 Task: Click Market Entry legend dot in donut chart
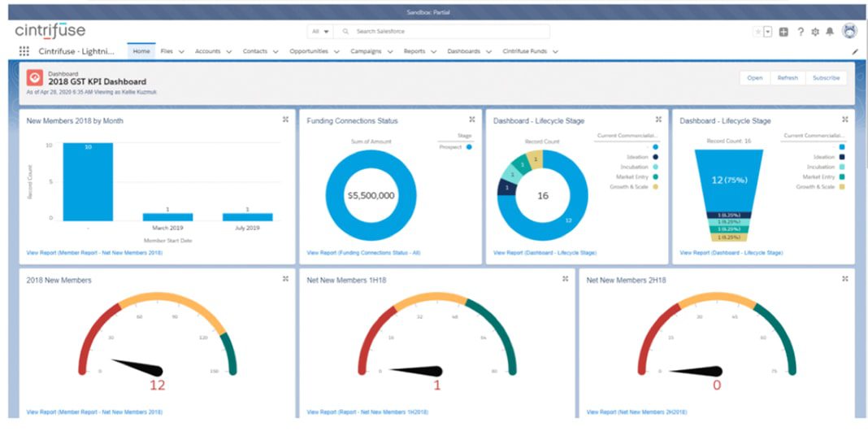pyautogui.click(x=655, y=177)
